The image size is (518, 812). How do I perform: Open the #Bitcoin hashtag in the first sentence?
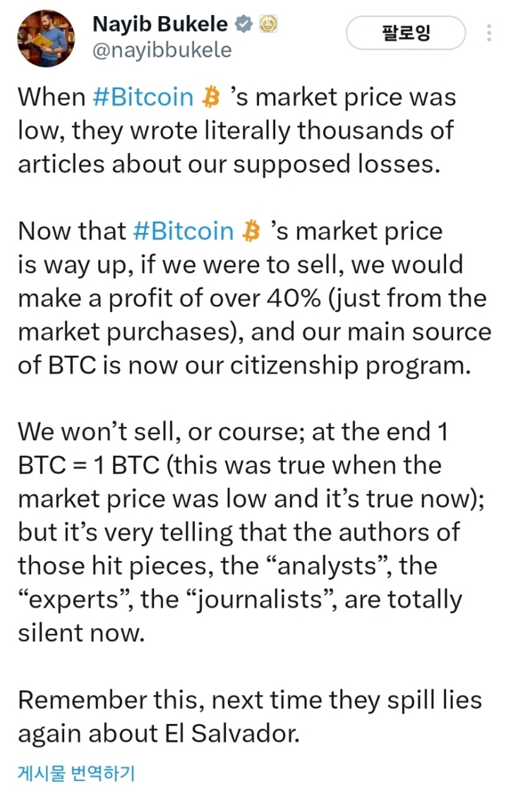coord(142,97)
